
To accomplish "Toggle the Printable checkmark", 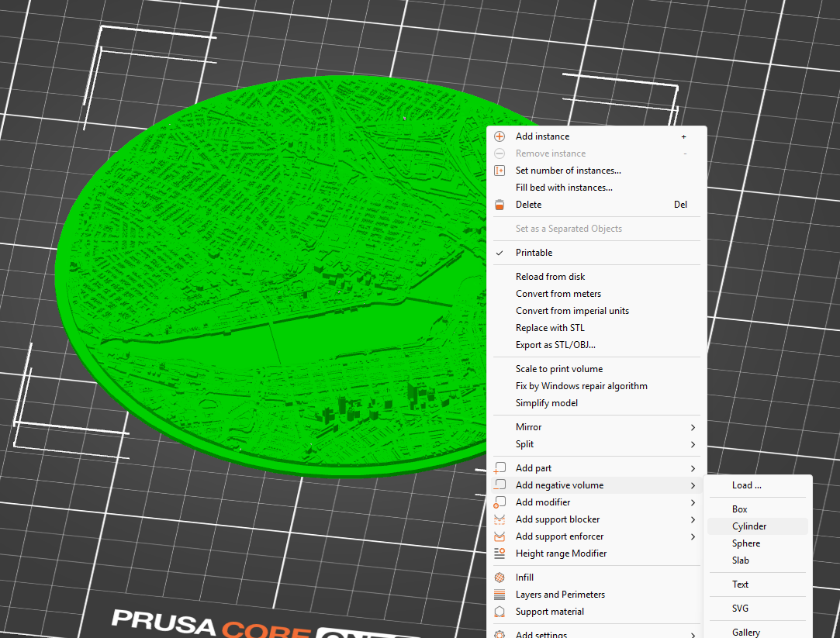I will click(500, 253).
